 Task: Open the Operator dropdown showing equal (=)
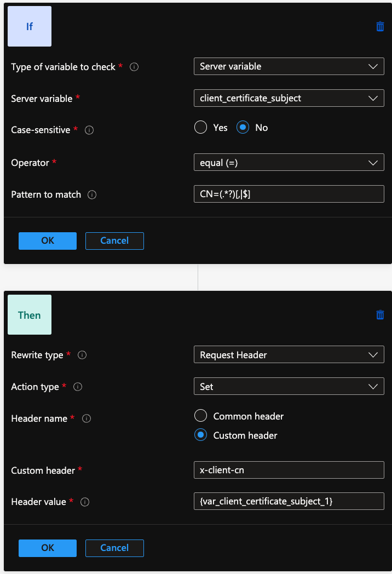tap(289, 163)
